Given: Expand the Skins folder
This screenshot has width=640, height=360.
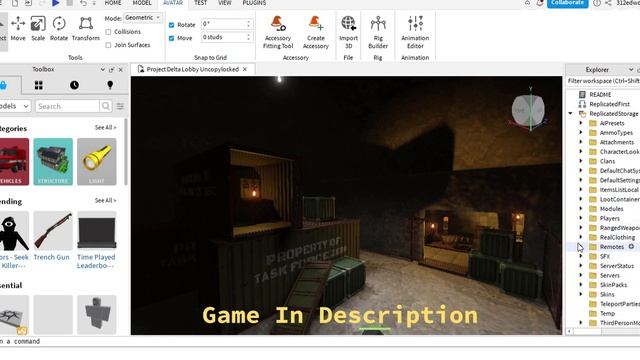Looking at the screenshot, I should click(x=581, y=294).
